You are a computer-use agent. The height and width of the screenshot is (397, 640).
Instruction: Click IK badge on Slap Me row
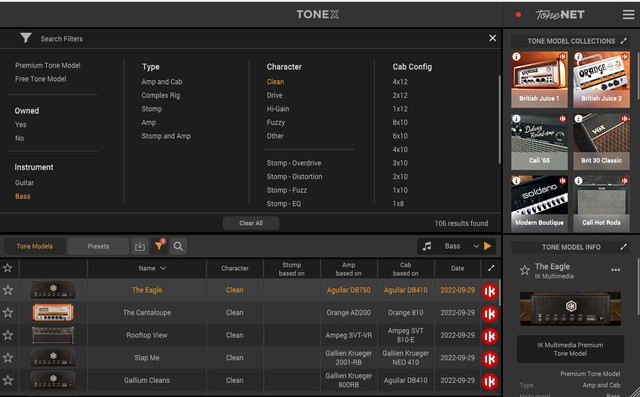pos(489,359)
